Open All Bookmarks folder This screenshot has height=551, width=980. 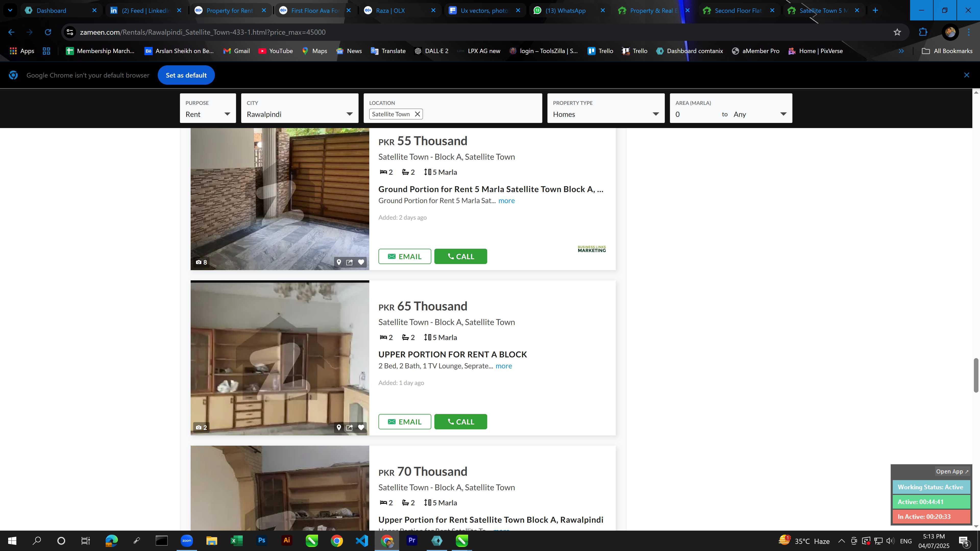[947, 51]
